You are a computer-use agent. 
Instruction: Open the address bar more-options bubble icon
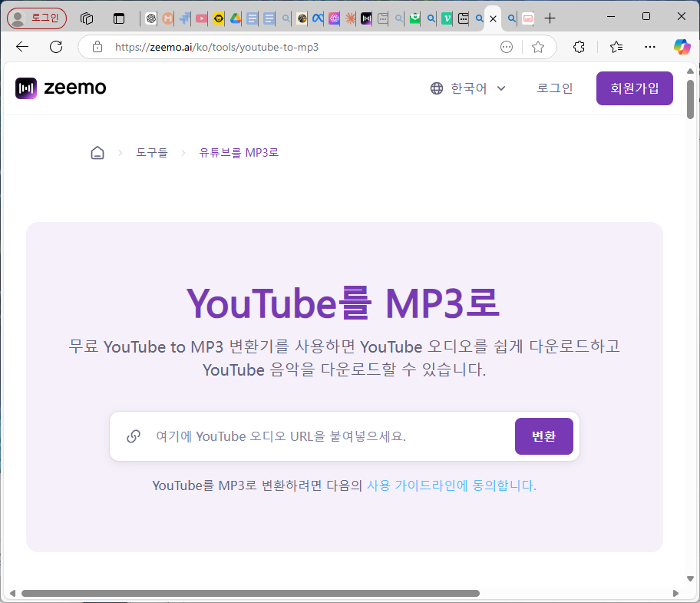(x=507, y=47)
